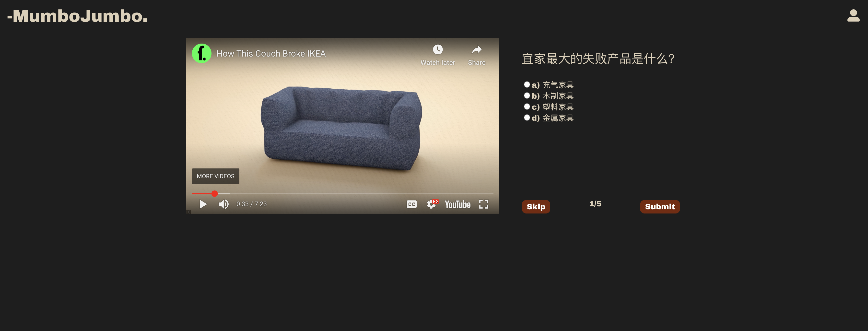Open the user profile icon
Image resolution: width=868 pixels, height=331 pixels.
tap(853, 15)
